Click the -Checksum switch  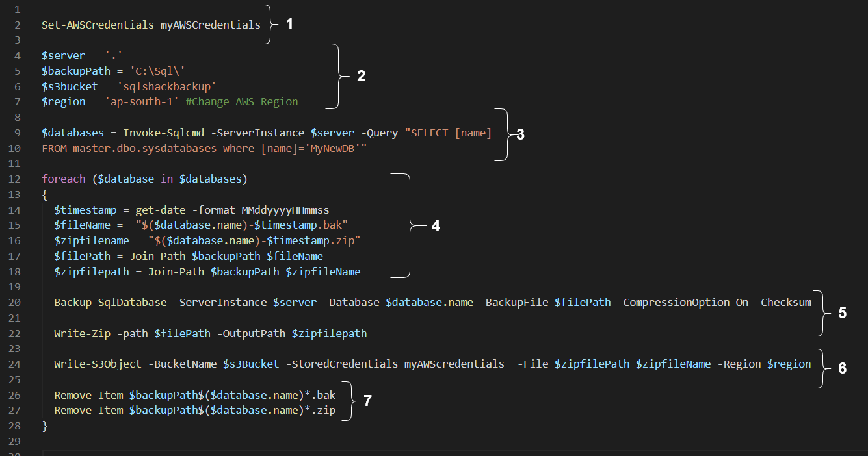[783, 302]
